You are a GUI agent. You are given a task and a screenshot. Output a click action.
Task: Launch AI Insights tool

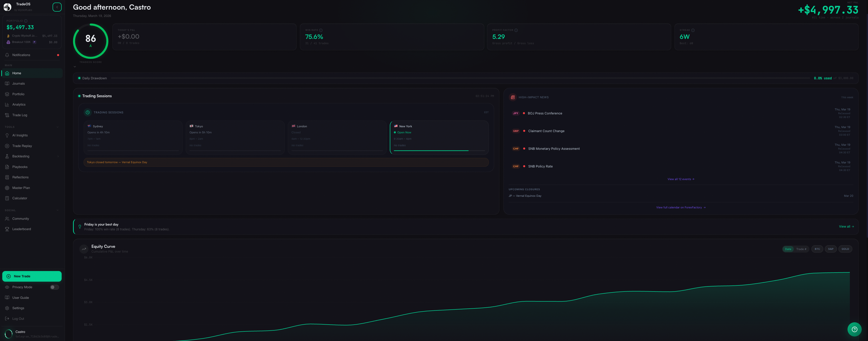click(19, 135)
